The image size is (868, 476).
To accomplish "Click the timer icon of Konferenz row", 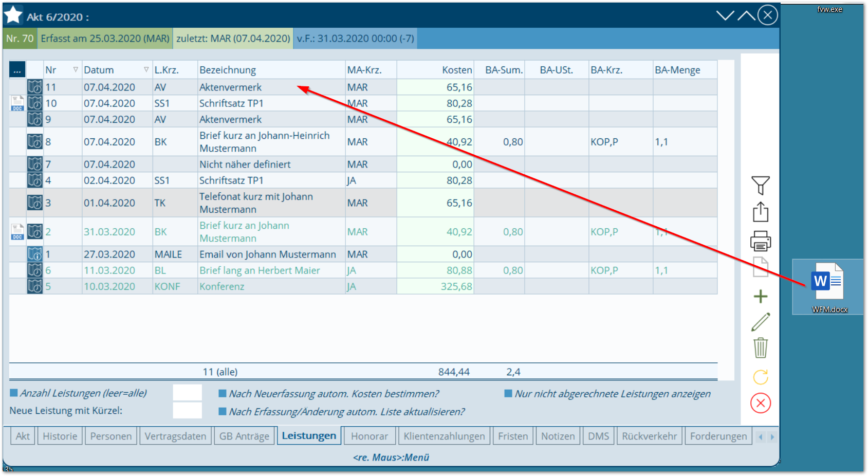I will [x=35, y=286].
